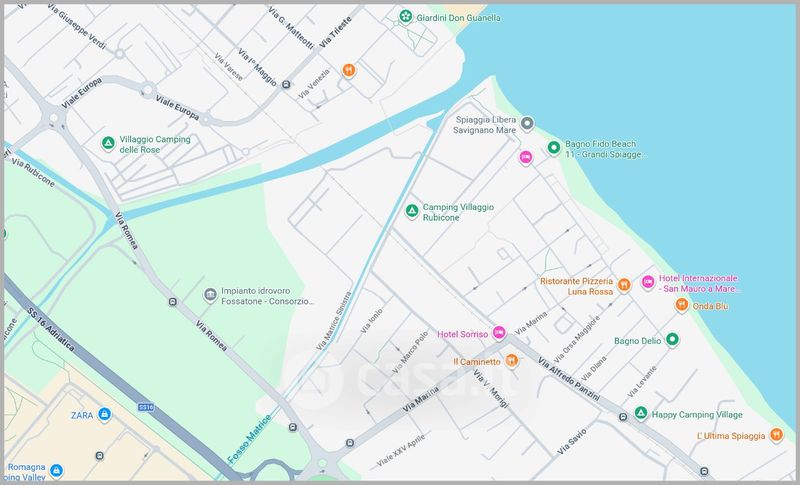The image size is (800, 485).
Task: Click the Onda Blu restaurant marker
Action: coord(681,305)
